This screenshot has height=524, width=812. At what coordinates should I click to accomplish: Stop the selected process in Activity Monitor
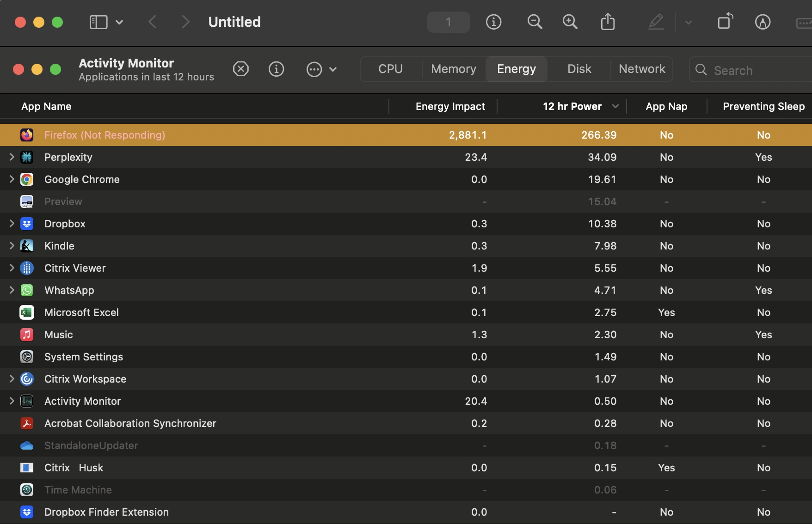click(x=240, y=69)
